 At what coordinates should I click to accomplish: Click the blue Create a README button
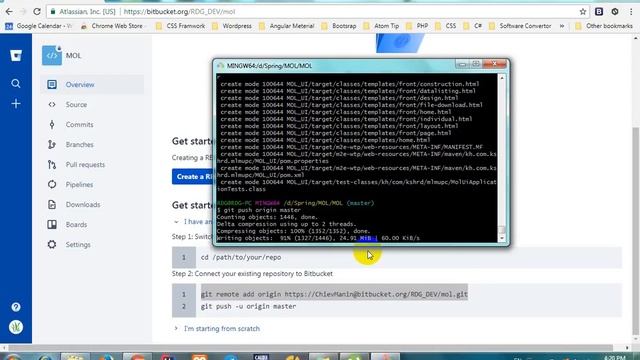pyautogui.click(x=193, y=176)
